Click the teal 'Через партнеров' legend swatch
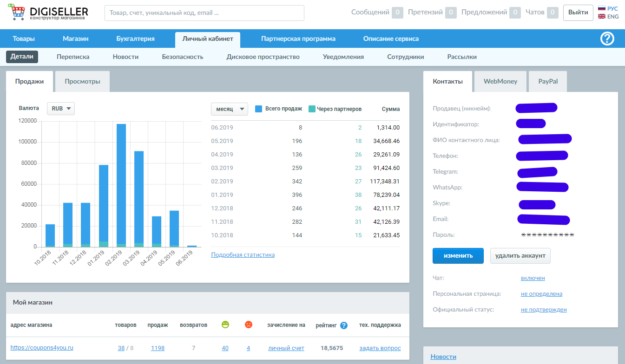 point(312,109)
